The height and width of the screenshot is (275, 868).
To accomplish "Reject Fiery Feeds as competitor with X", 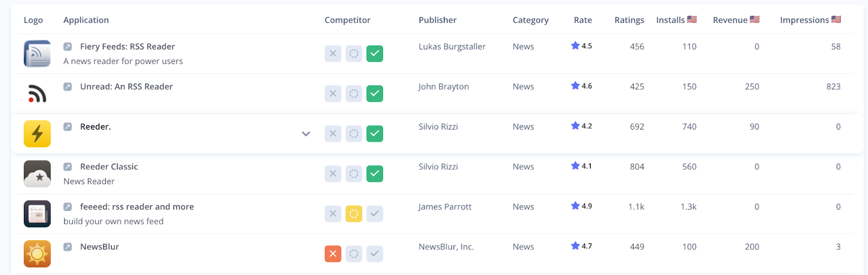I will [333, 54].
